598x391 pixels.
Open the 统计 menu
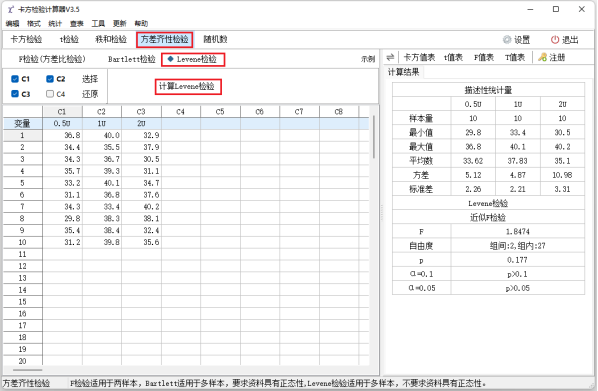point(55,24)
